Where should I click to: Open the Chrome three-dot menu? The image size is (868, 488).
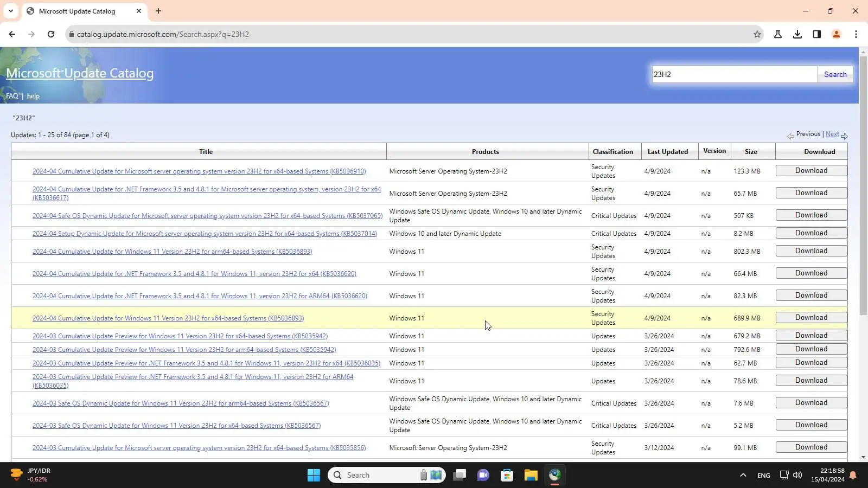coord(856,34)
